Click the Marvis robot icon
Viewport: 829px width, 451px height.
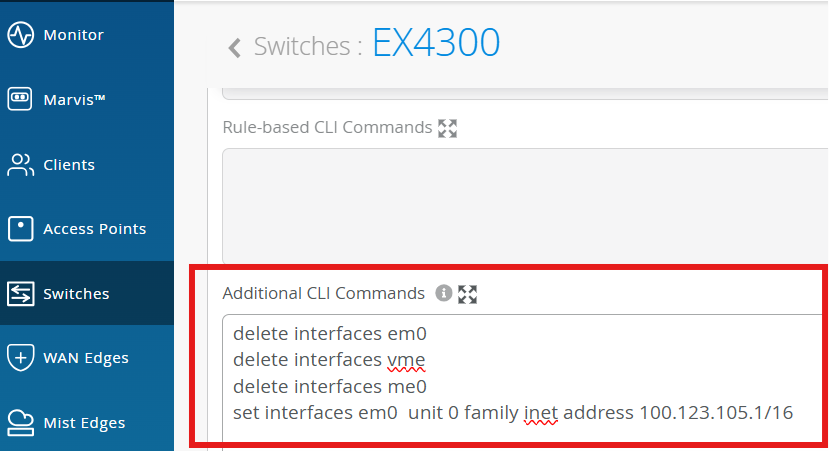click(x=20, y=99)
